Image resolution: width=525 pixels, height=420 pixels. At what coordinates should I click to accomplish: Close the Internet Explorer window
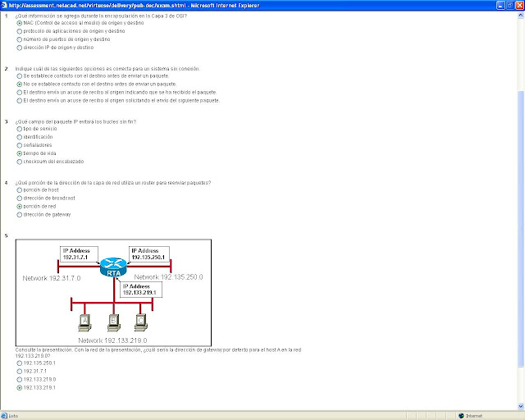pyautogui.click(x=519, y=6)
